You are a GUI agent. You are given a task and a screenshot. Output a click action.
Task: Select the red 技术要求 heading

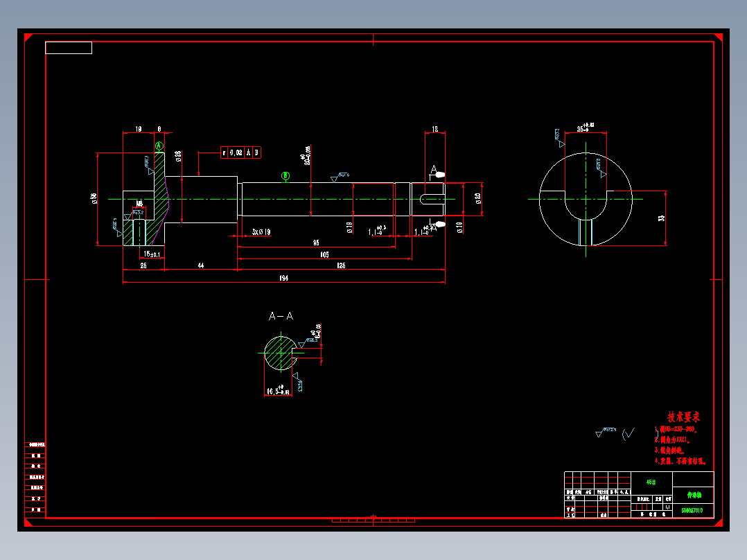click(683, 417)
